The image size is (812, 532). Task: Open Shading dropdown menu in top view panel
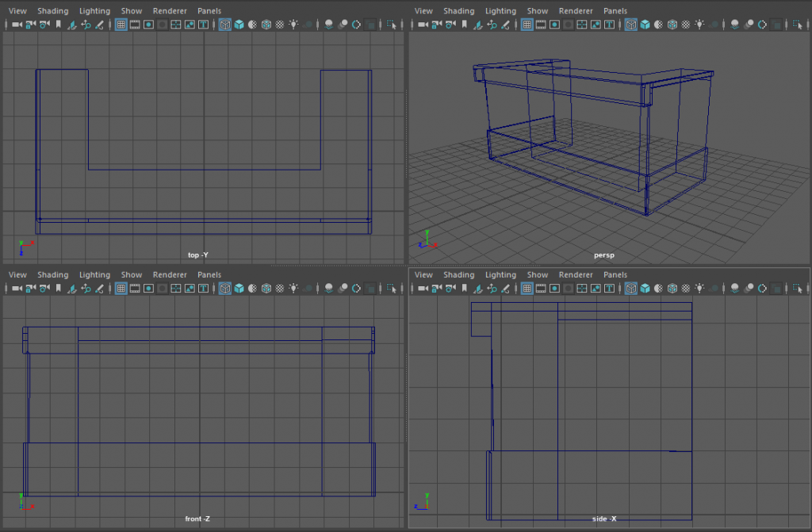(53, 11)
